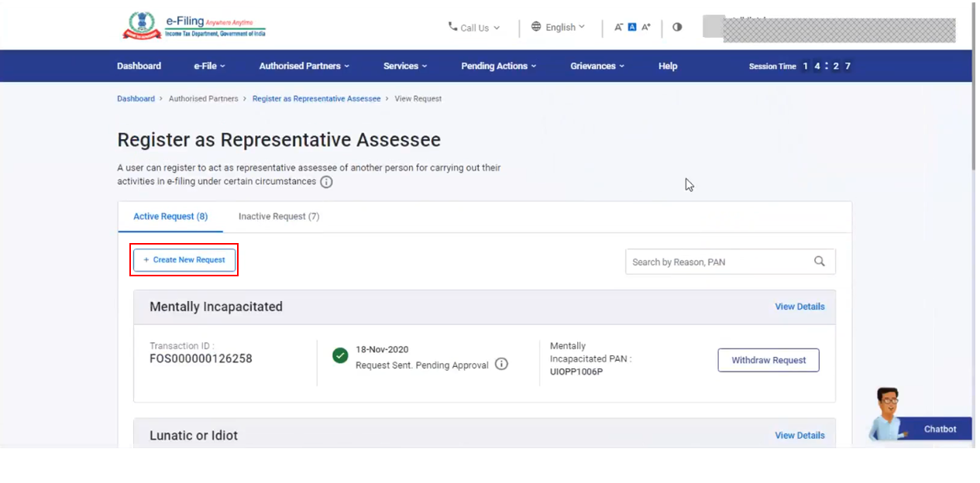Image resolution: width=980 pixels, height=483 pixels.
Task: Open info icon beside the page description
Action: (326, 182)
